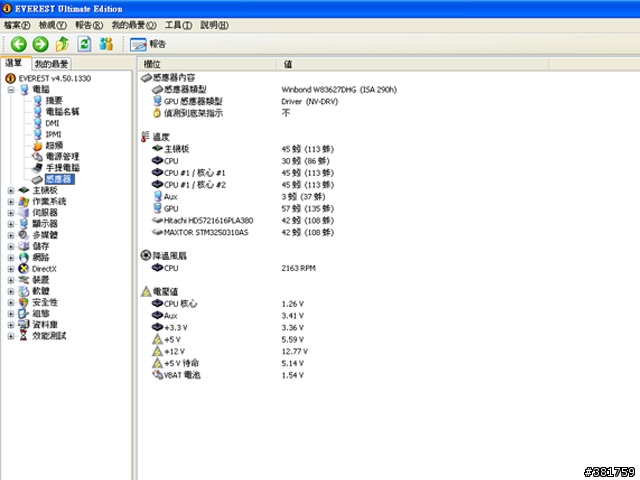The width and height of the screenshot is (640, 480).
Task: Expand the 多媒體 tree node
Action: [x=11, y=235]
